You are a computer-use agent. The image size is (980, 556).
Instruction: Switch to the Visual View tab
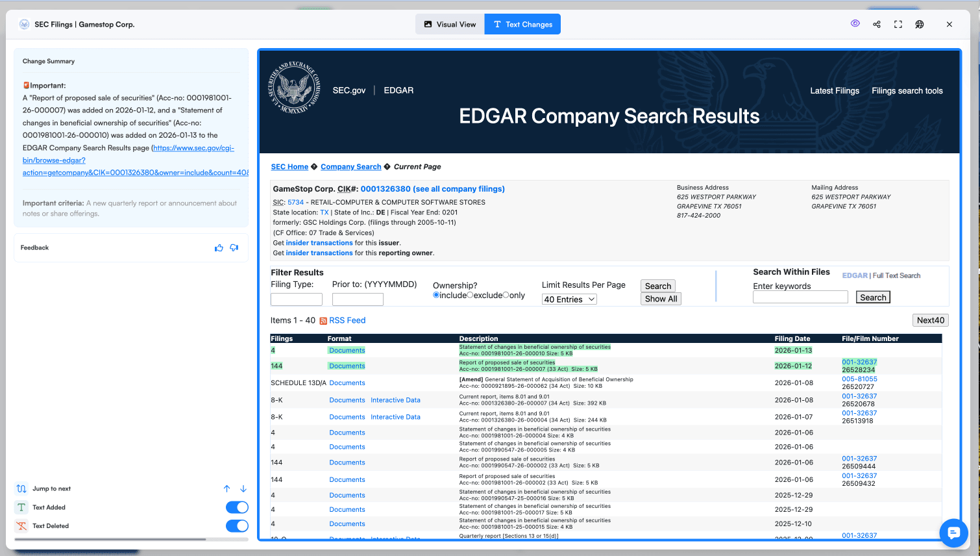tap(449, 23)
